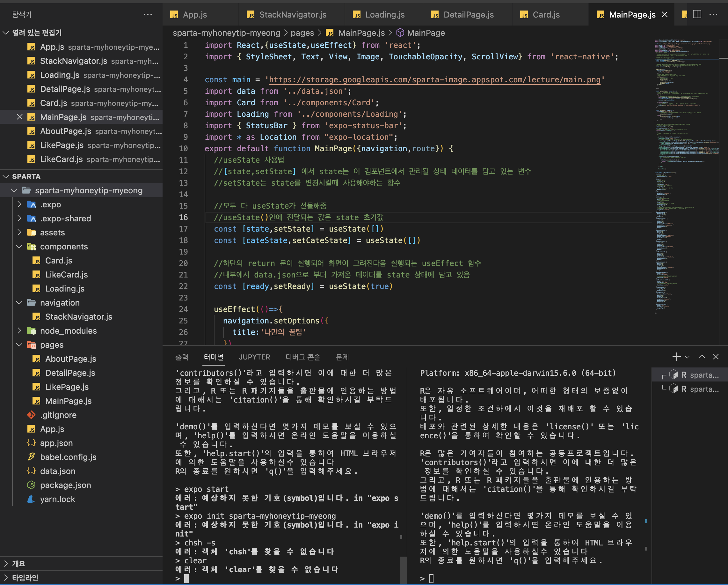
Task: Close MainPage.js in open editors list
Action: [19, 117]
